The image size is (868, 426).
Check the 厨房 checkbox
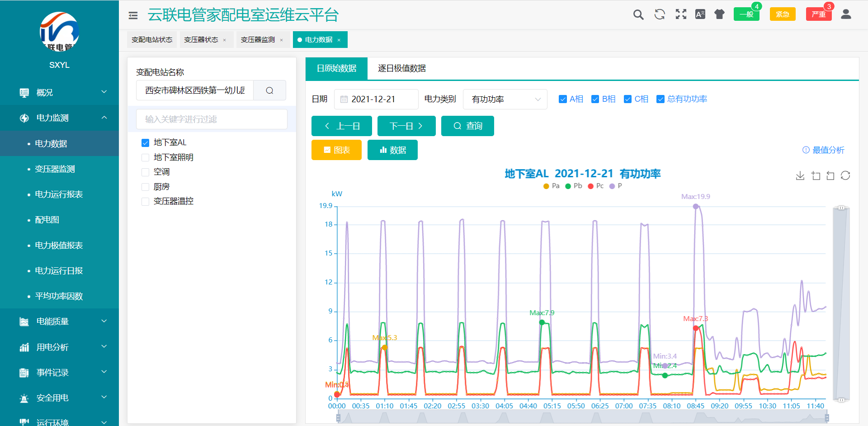145,186
